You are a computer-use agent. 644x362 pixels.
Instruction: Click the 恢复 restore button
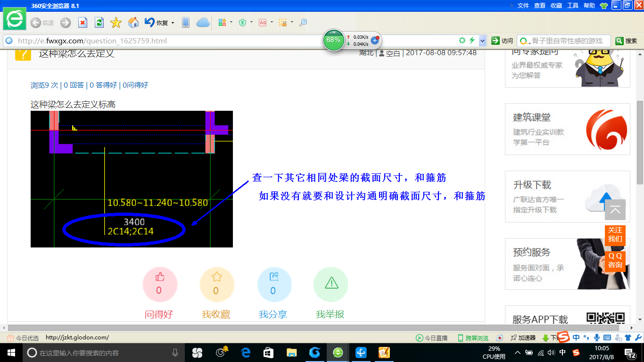pyautogui.click(x=157, y=23)
